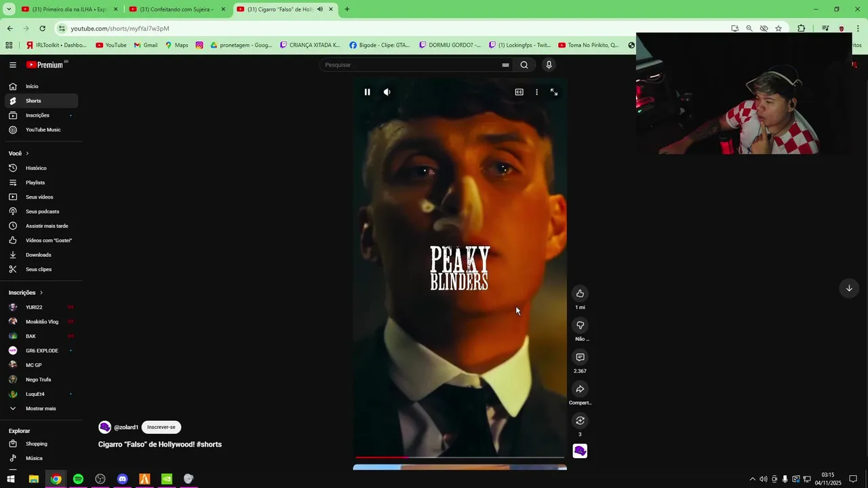
Task: Bookmark this page with star icon
Action: click(778, 28)
